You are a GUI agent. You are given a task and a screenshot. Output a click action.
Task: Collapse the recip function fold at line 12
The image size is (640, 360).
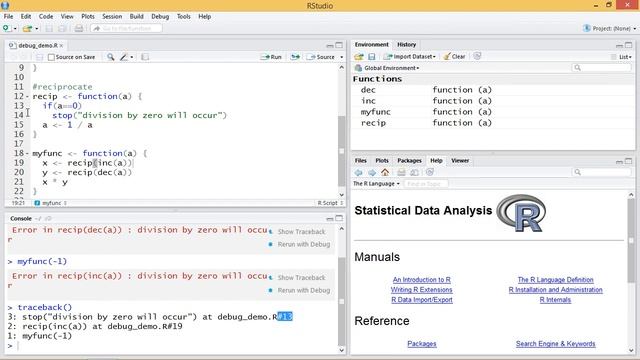[x=27, y=97]
